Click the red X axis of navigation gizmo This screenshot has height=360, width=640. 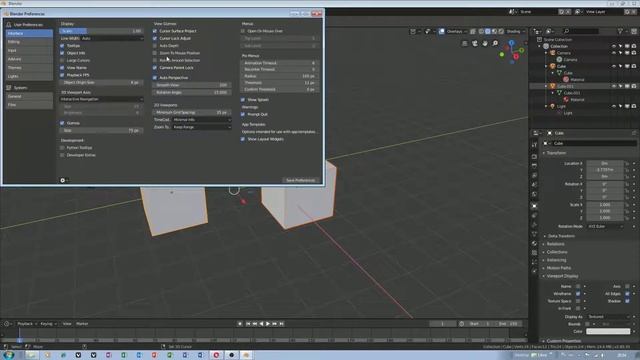click(x=516, y=57)
